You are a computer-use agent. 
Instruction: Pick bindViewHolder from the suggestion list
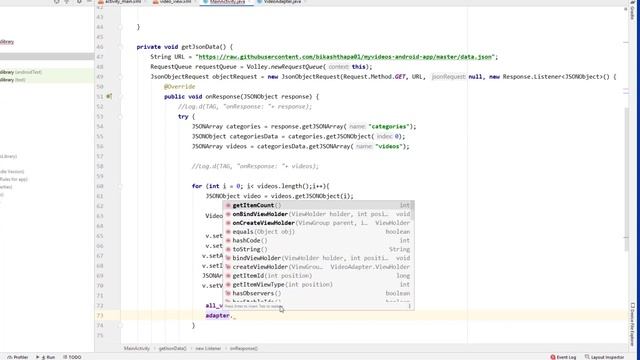pos(318,258)
